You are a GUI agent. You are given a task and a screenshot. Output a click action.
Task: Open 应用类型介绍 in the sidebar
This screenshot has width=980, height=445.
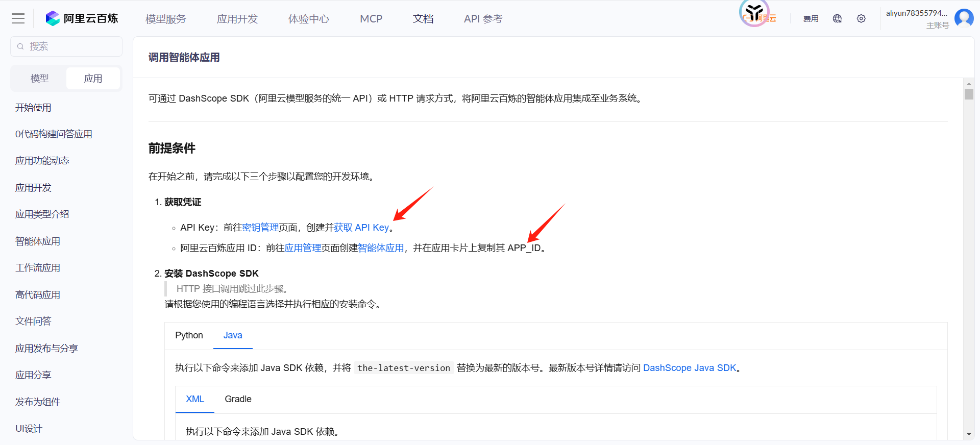(42, 214)
